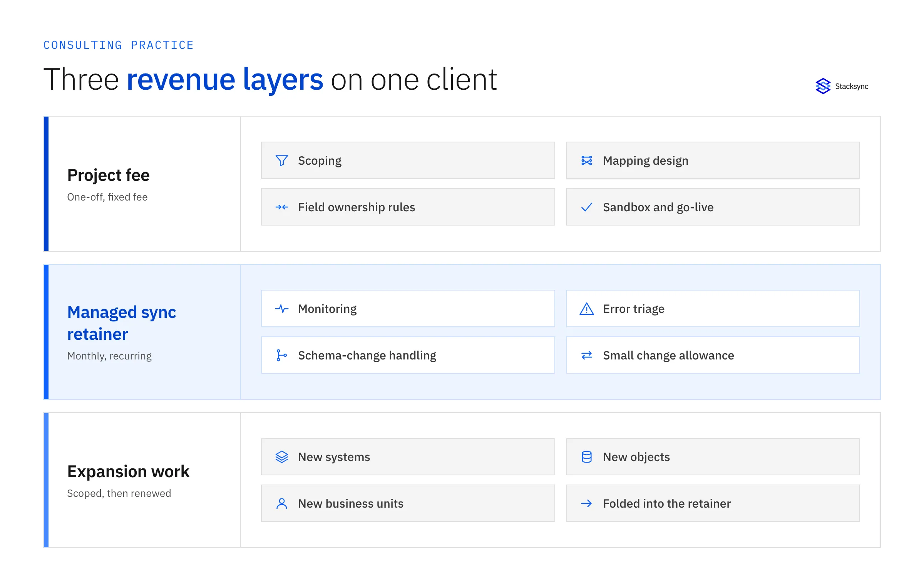Click the swap arrows icon beside Small change allowance
This screenshot has height=585, width=924.
point(586,355)
